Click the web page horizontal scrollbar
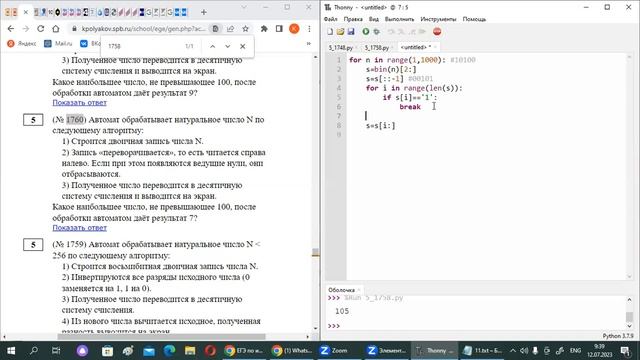 [x=162, y=337]
